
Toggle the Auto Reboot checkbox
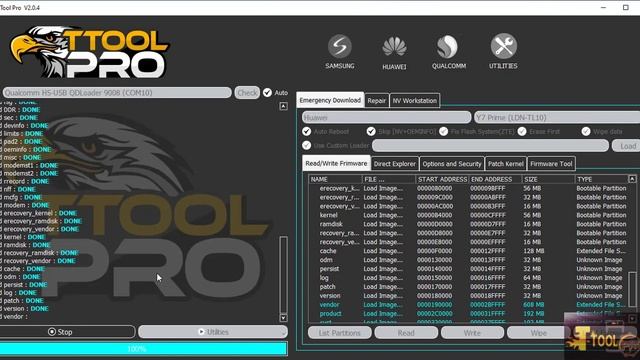click(307, 131)
